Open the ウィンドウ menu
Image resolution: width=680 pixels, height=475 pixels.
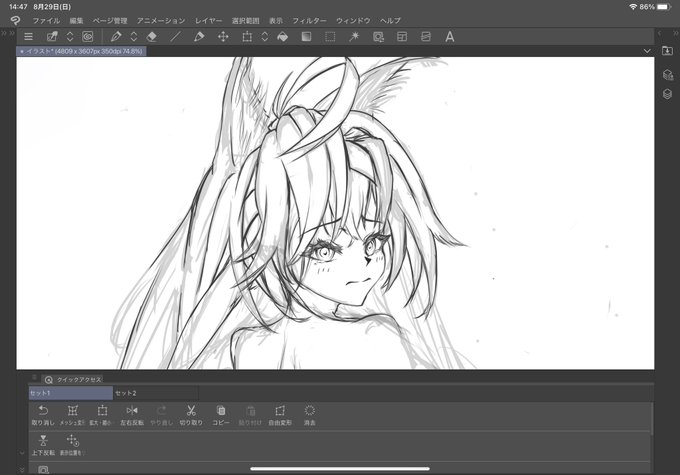(353, 20)
